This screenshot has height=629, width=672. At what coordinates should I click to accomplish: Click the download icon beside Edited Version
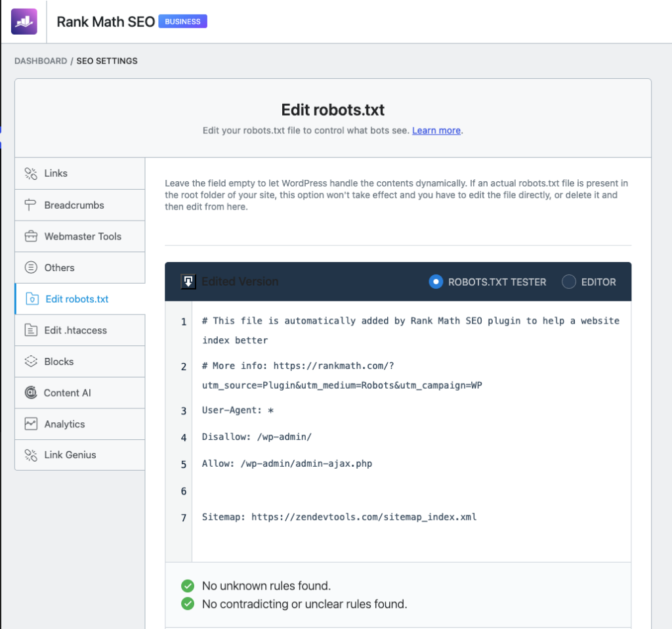[188, 282]
